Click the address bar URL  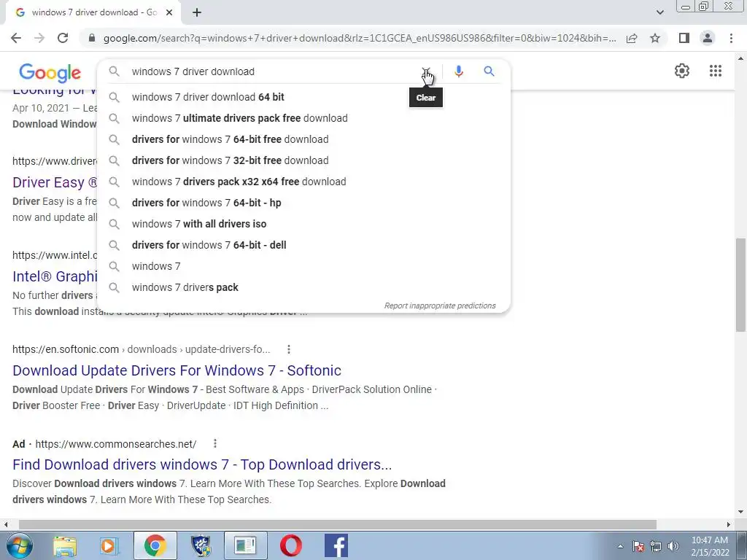click(x=359, y=38)
